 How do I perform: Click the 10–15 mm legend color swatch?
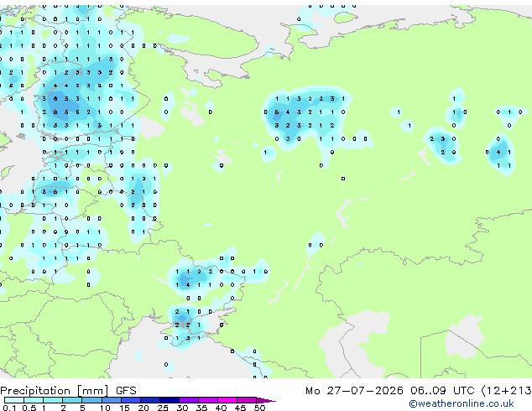111,400
